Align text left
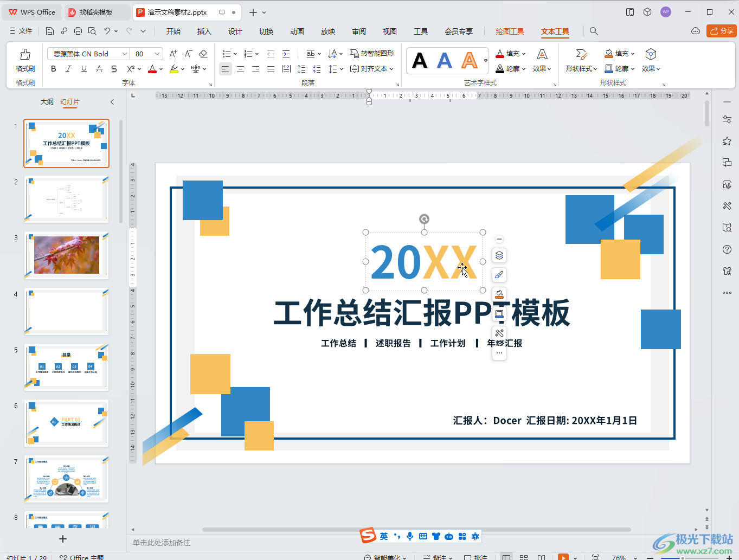 click(225, 69)
